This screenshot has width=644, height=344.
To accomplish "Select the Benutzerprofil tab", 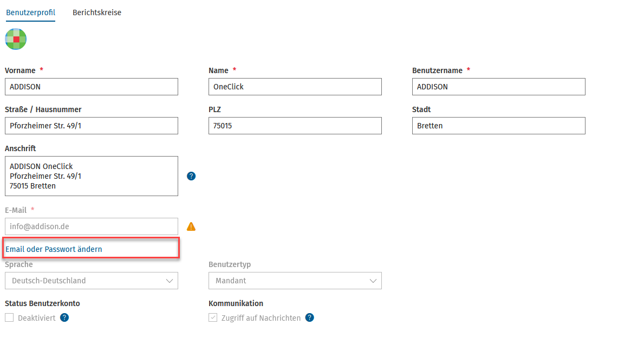I will point(30,13).
